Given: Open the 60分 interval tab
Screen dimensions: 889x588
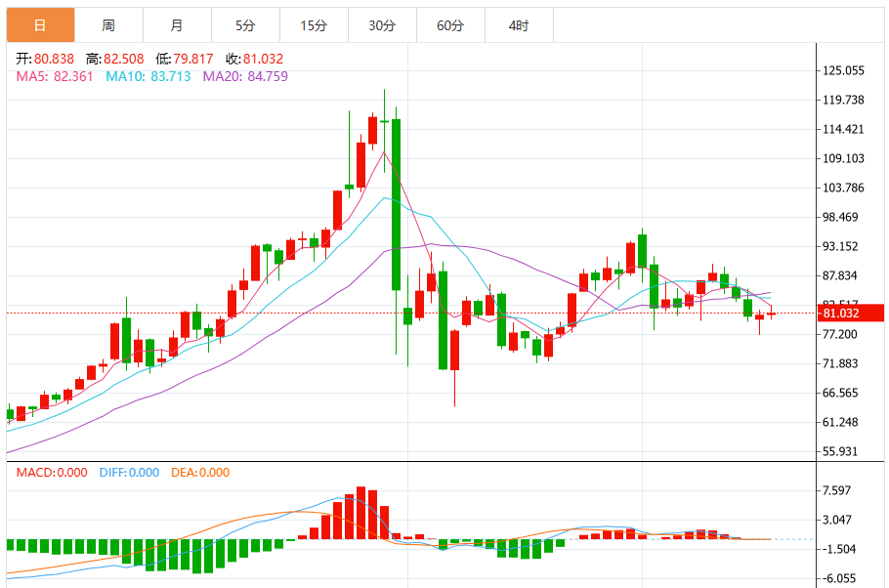Looking at the screenshot, I should [x=450, y=25].
